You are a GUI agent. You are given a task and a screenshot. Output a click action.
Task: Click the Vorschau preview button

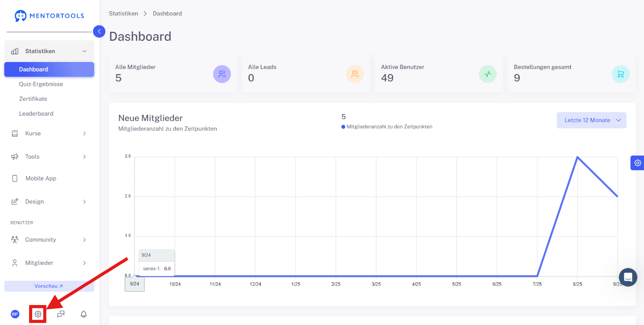(x=49, y=286)
